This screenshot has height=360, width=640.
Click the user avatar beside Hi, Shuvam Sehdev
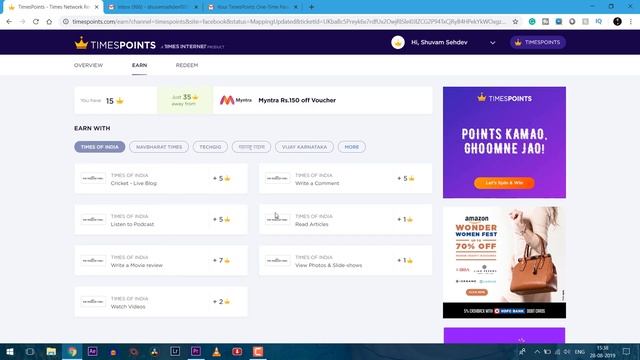pos(398,42)
